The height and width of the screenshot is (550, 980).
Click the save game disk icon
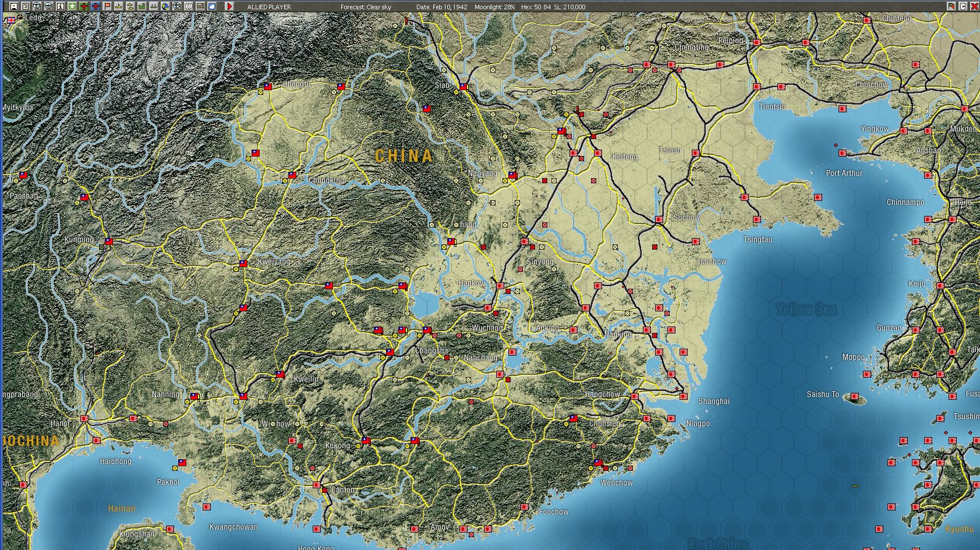14,6
